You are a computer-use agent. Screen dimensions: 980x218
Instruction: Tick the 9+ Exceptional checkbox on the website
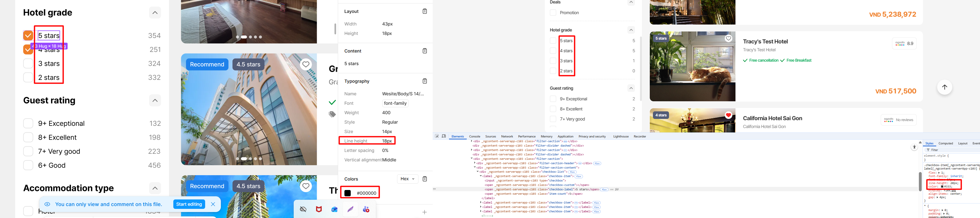553,99
